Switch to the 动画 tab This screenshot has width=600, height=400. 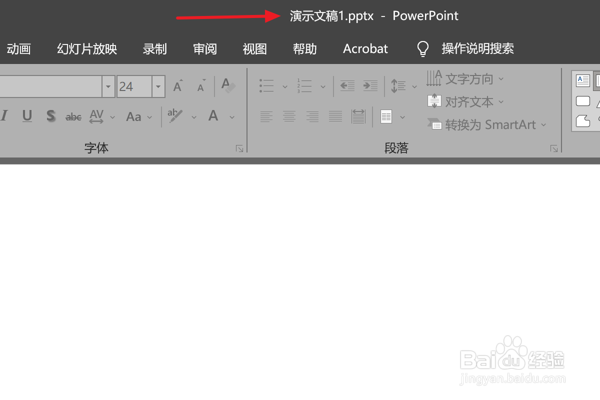point(18,49)
